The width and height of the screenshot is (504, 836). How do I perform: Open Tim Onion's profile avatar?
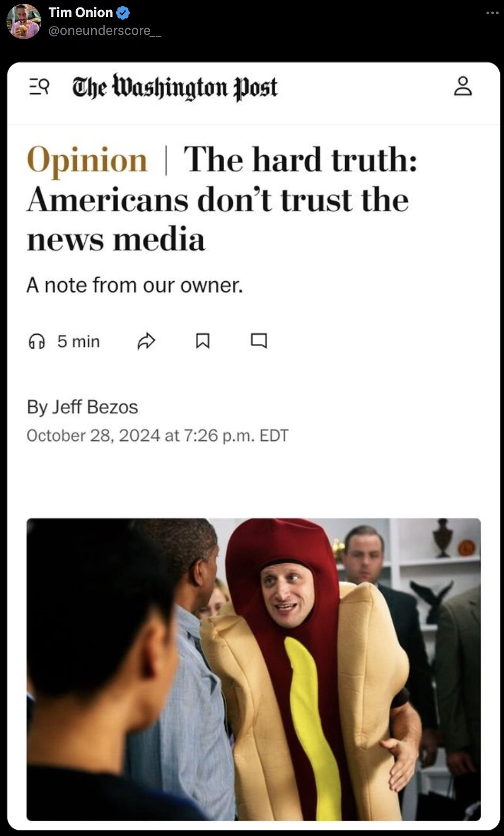tap(24, 21)
